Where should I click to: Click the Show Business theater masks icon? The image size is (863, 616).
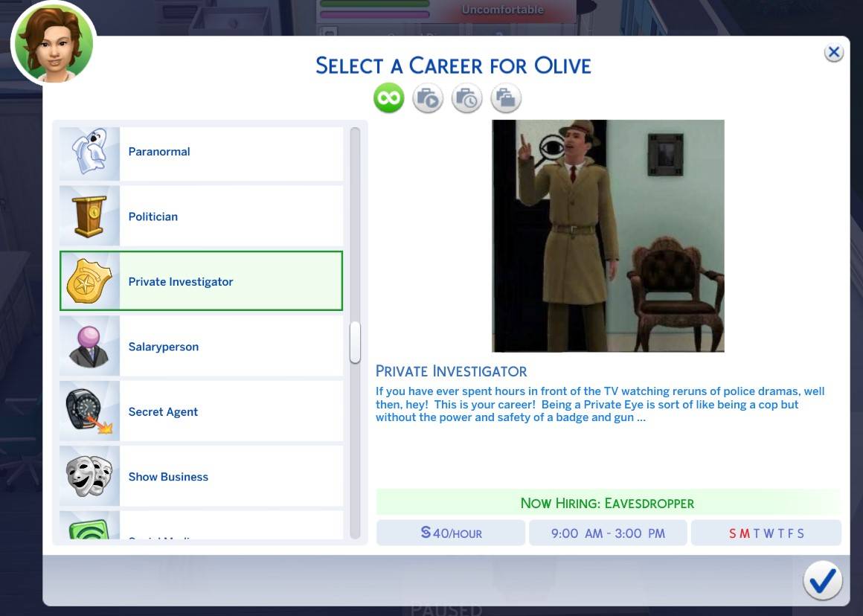coord(89,475)
